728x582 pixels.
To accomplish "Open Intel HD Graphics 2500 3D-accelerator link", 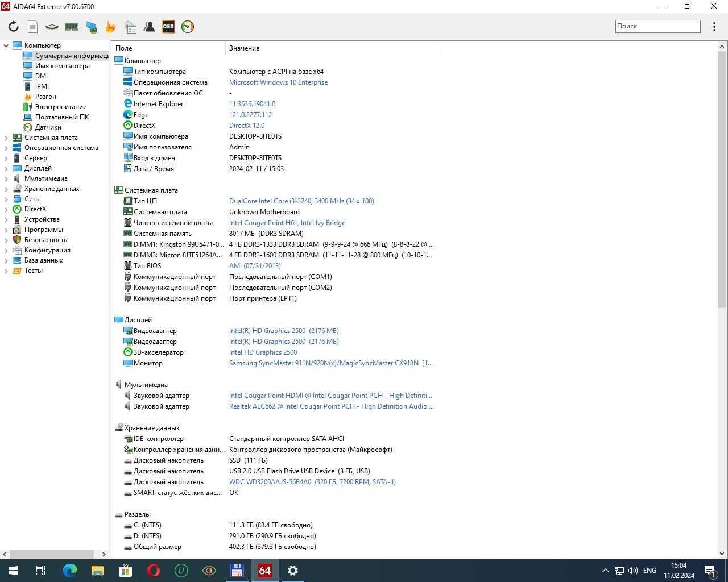I will click(263, 352).
